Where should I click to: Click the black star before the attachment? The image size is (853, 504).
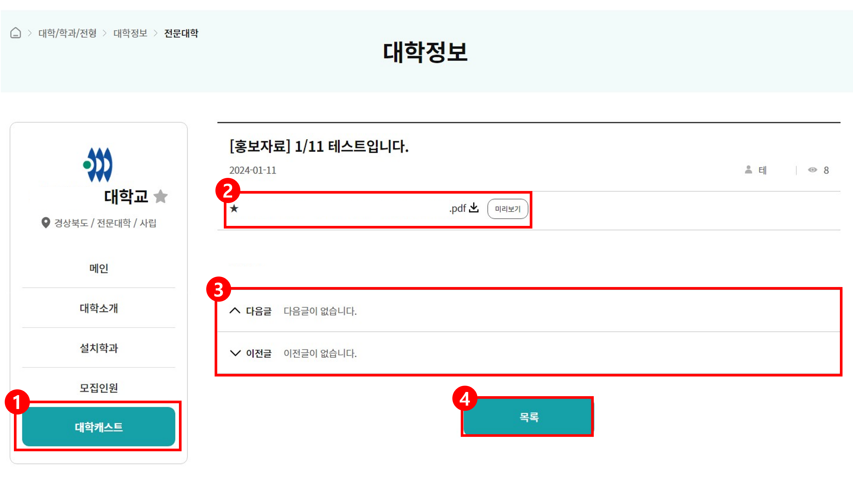[234, 208]
